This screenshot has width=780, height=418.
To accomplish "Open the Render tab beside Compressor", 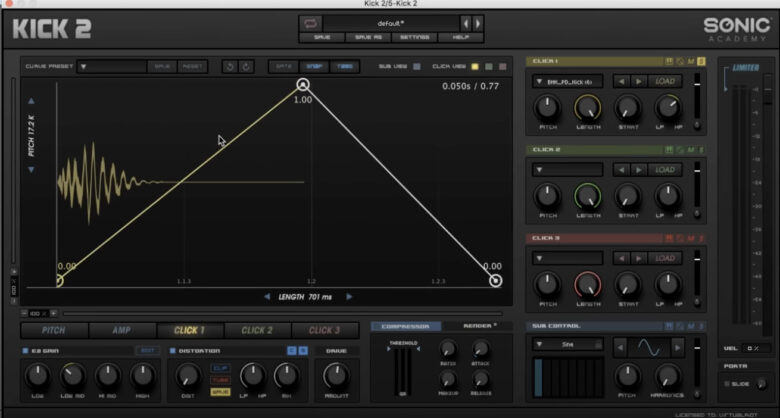I will click(x=478, y=326).
